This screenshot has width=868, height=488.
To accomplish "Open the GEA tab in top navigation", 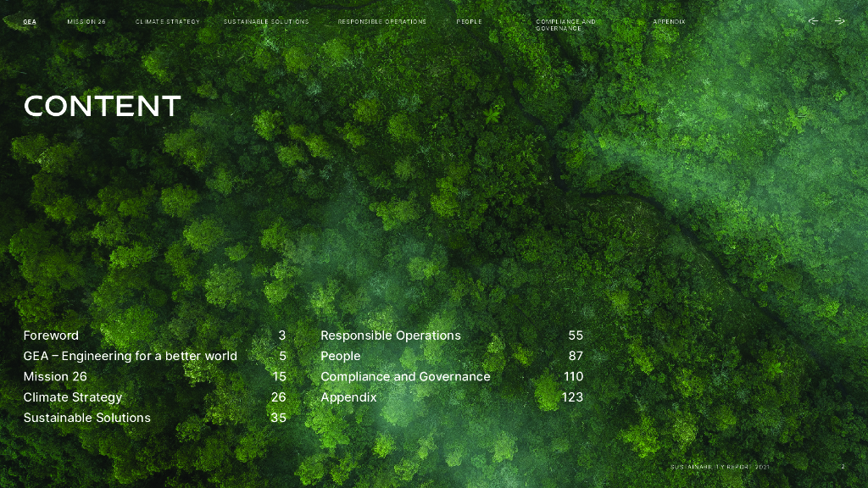I will point(30,21).
